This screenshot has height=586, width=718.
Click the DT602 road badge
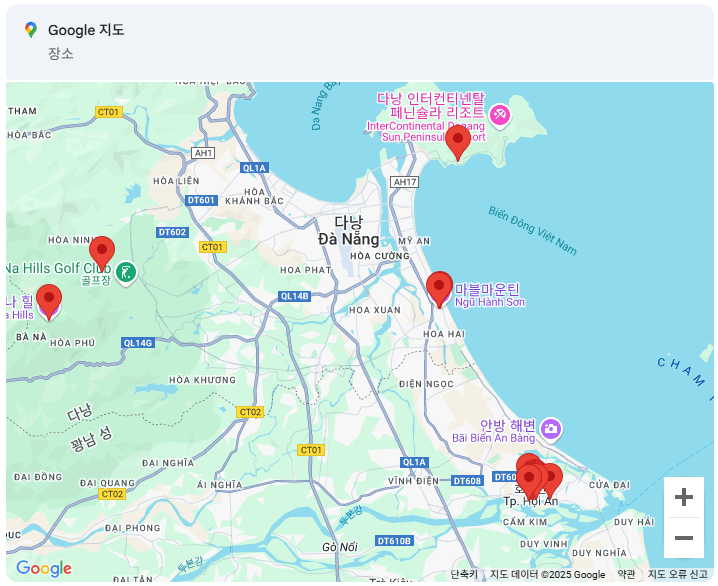click(x=172, y=232)
